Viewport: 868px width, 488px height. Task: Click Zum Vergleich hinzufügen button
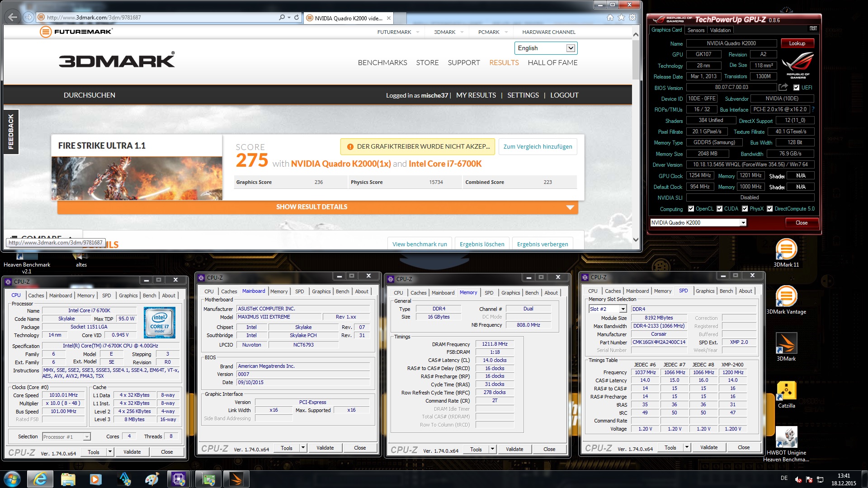pyautogui.click(x=538, y=146)
